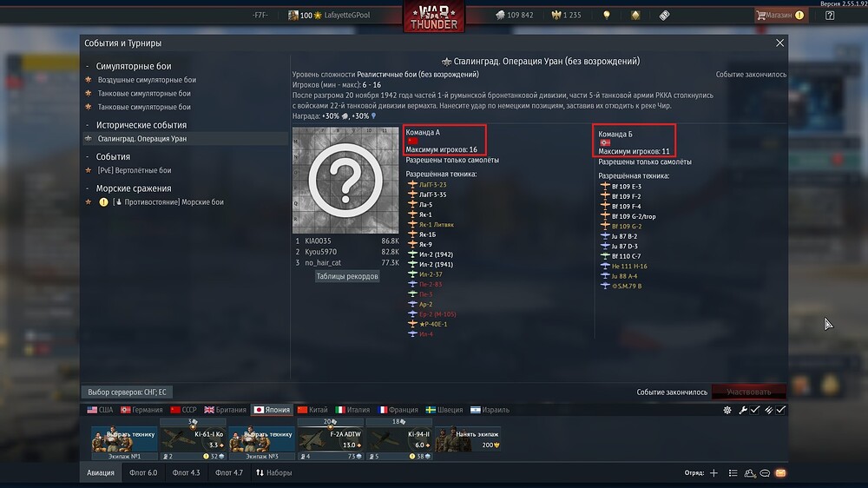
Task: Switch to the Германия nation tab
Action: (141, 410)
